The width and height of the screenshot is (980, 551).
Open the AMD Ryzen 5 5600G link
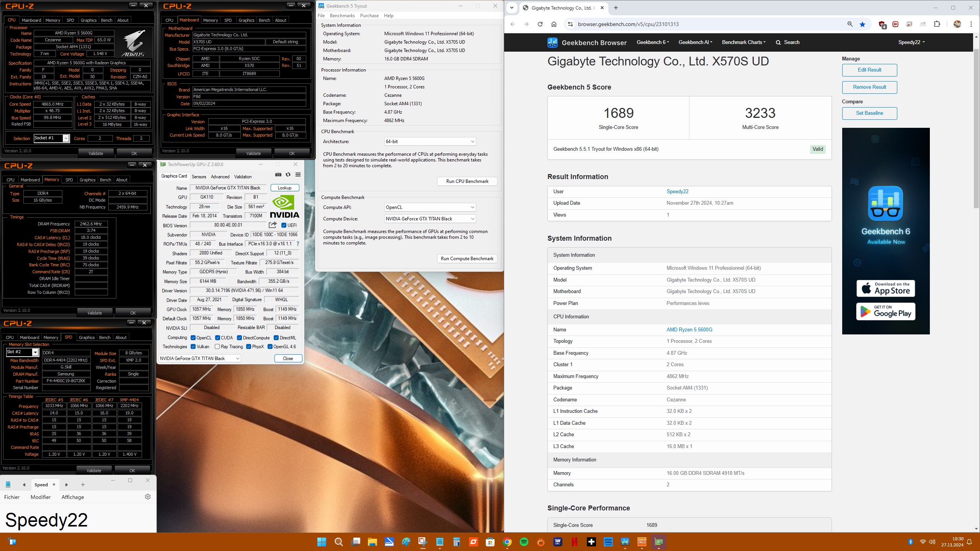[689, 329]
